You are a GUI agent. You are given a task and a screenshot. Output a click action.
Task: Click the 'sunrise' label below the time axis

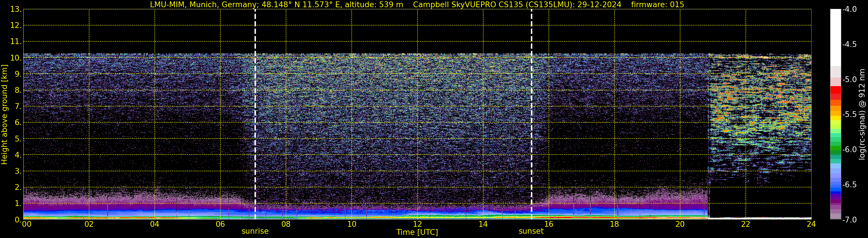pyautogui.click(x=255, y=231)
